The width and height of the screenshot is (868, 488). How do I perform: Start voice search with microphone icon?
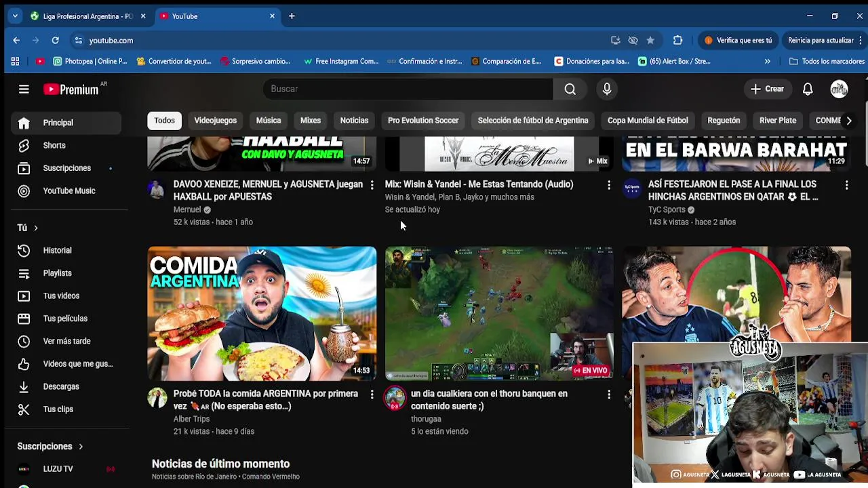click(607, 89)
